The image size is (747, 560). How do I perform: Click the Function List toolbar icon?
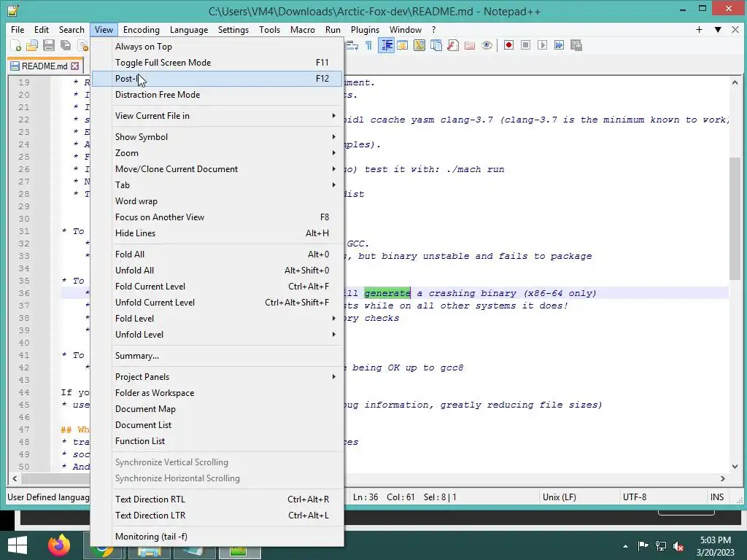tap(452, 45)
